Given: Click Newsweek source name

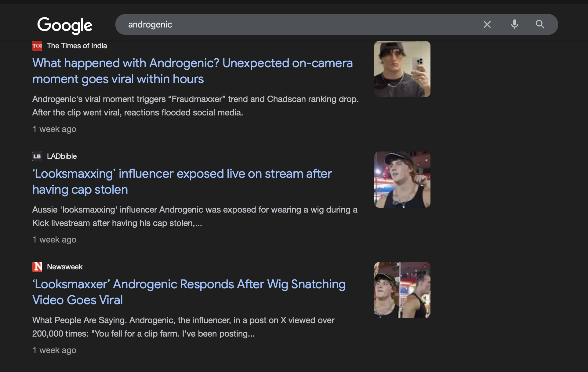Looking at the screenshot, I should click(65, 267).
